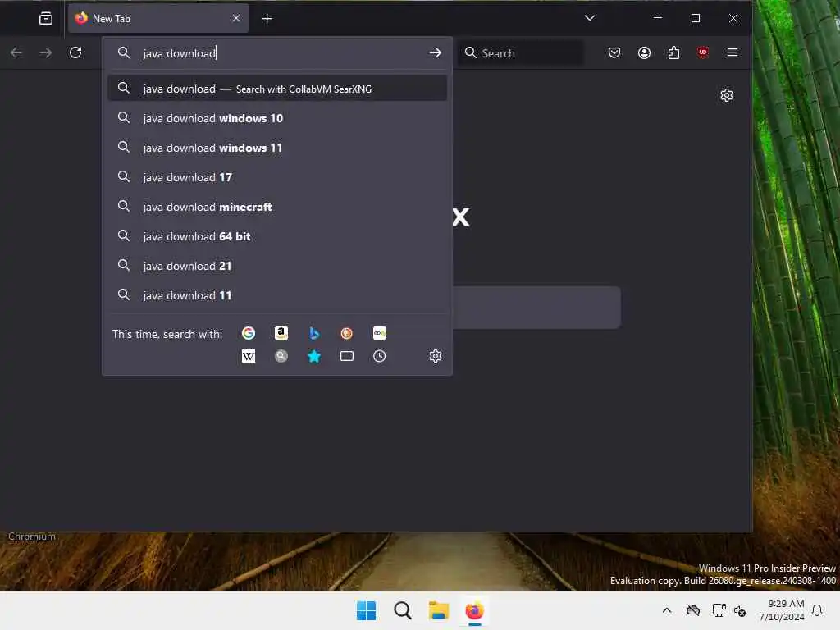Search in Bookmarks using the star icon
Viewport: 840px width, 630px height.
(314, 356)
